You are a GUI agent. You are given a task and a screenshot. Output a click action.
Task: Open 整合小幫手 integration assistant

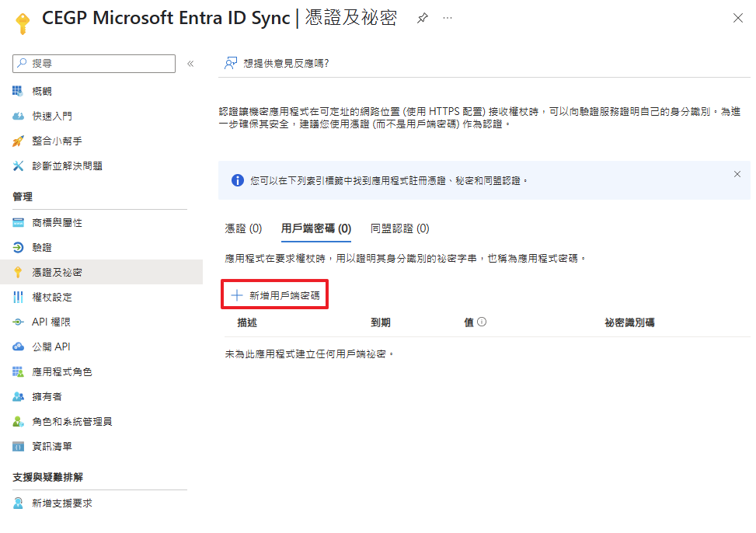point(57,141)
